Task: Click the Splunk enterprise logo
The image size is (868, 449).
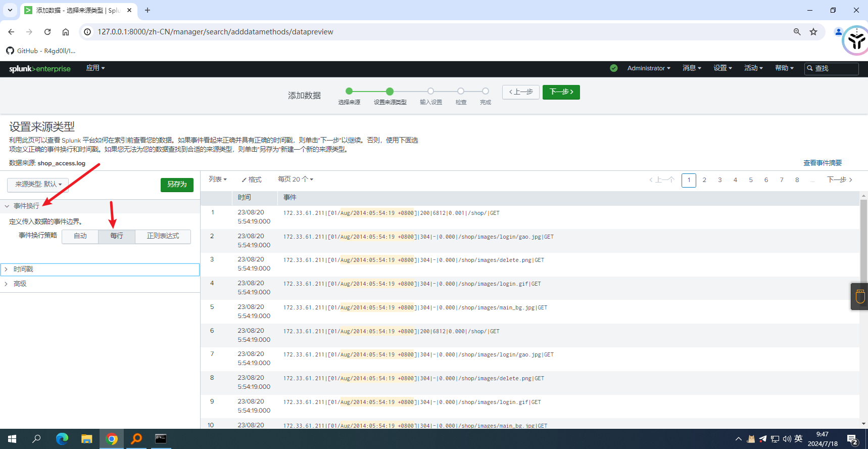Action: (x=39, y=69)
